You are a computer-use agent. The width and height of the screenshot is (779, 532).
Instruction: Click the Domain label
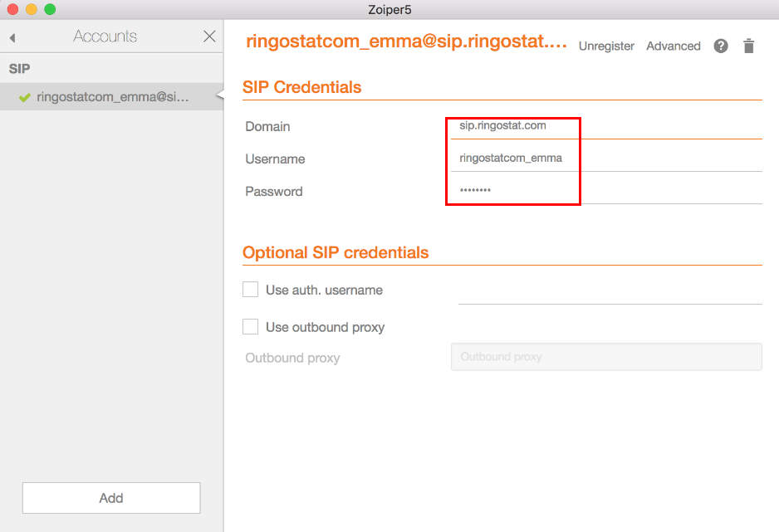coord(267,126)
